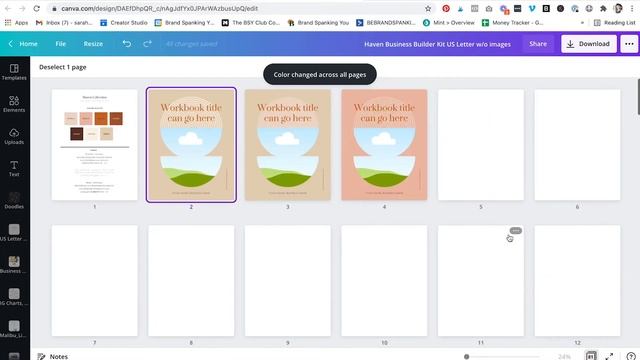Click the 24% zoom percentage
Image resolution: width=640 pixels, height=360 pixels.
pos(564,356)
